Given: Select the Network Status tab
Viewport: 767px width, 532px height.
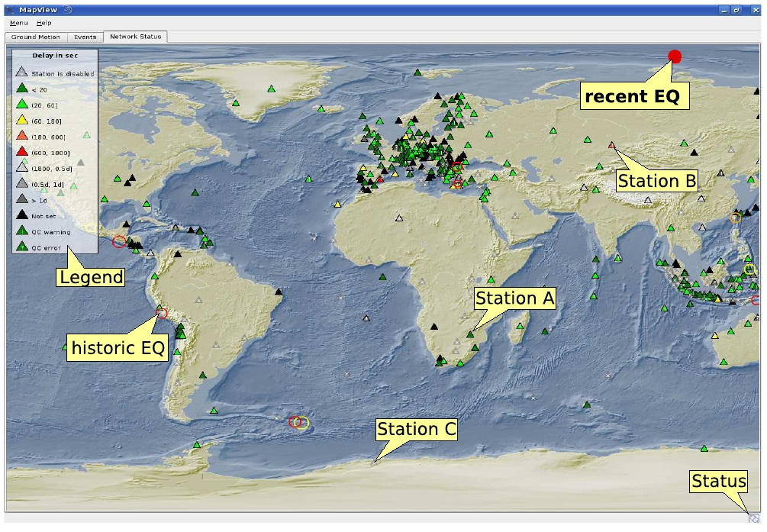Looking at the screenshot, I should pyautogui.click(x=135, y=37).
